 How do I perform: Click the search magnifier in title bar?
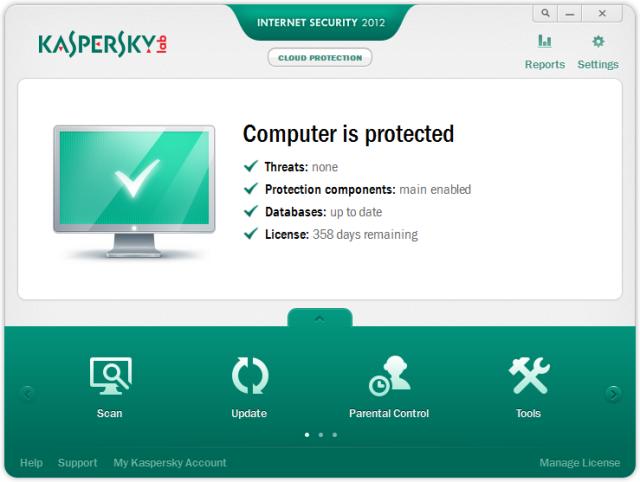click(x=545, y=13)
